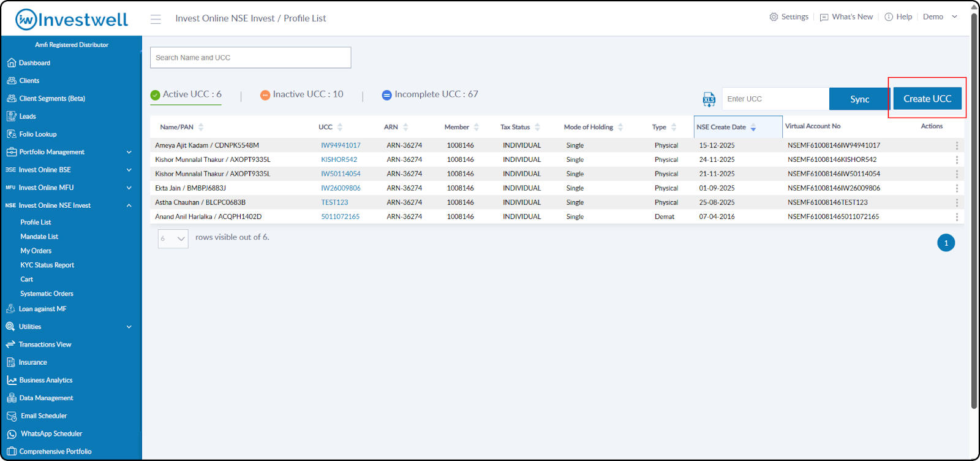980x461 pixels.
Task: Open UCC link 5011072165
Action: [340, 216]
